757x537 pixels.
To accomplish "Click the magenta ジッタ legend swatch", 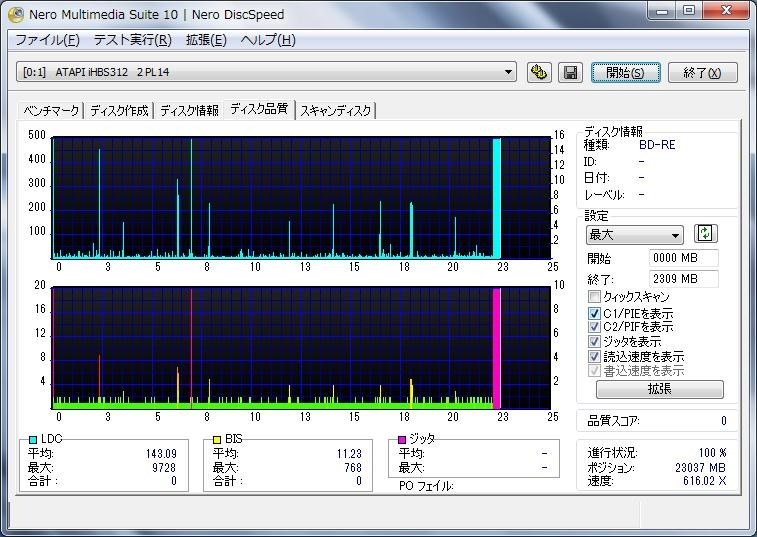I will click(402, 439).
